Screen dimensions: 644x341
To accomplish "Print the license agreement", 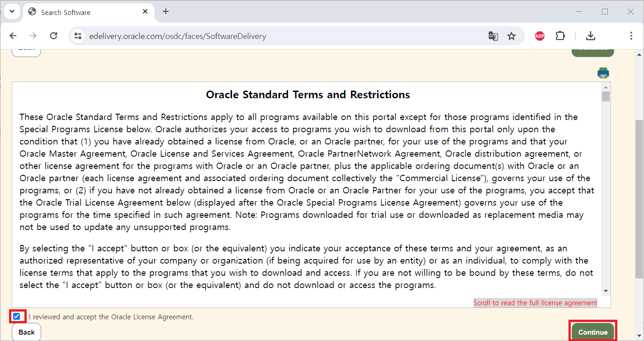I will click(603, 73).
